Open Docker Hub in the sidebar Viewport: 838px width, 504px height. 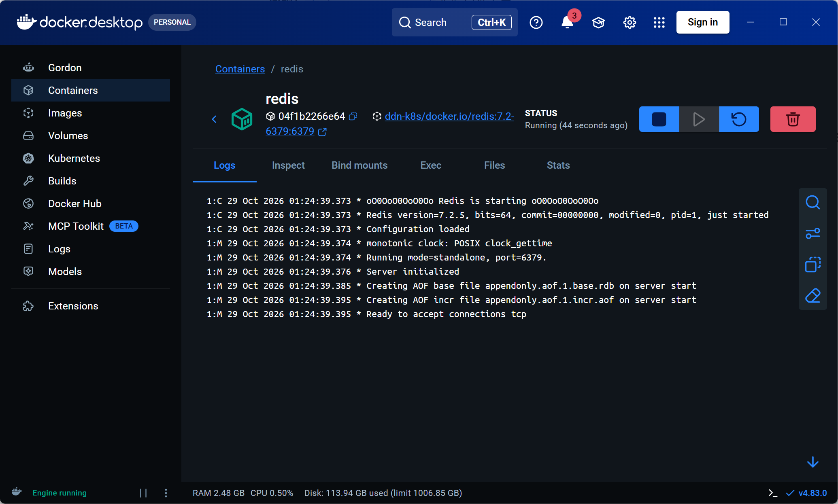(x=91, y=203)
